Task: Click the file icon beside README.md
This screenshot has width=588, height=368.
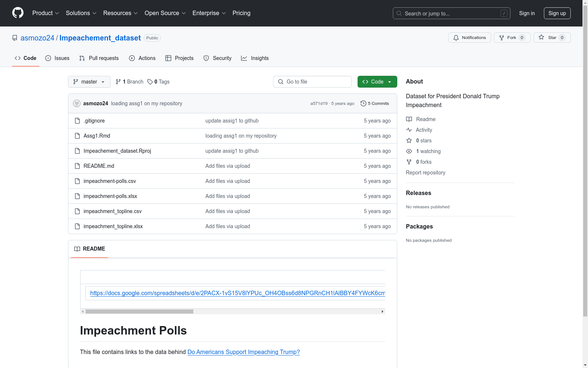Action: click(x=77, y=166)
